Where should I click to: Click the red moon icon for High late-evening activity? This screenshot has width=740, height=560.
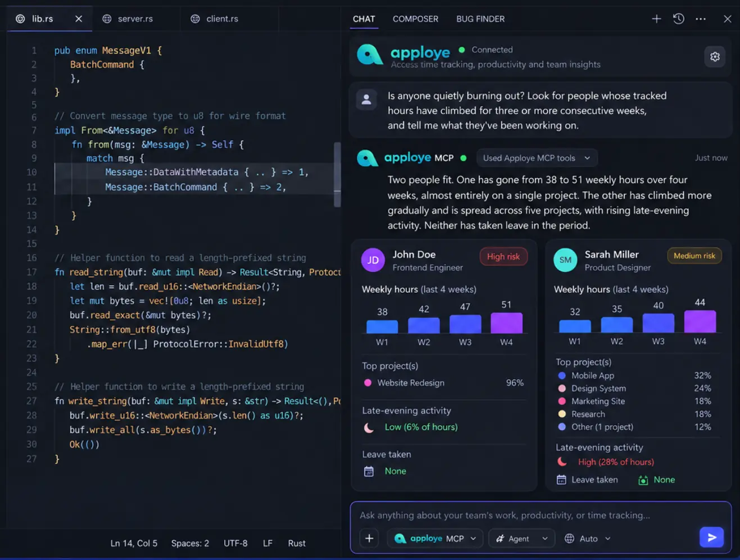coord(561,462)
